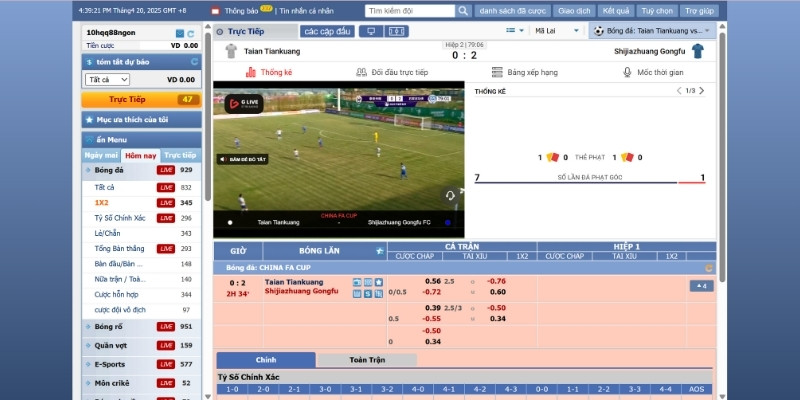The height and width of the screenshot is (400, 800).
Task: Select Tổng Bàn thắng in sidebar
Action: click(141, 248)
